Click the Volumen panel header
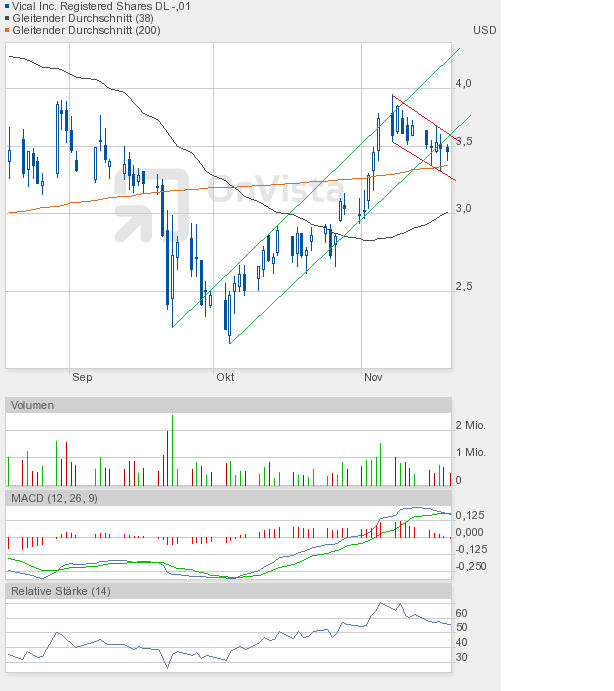The image size is (614, 691). [x=34, y=405]
